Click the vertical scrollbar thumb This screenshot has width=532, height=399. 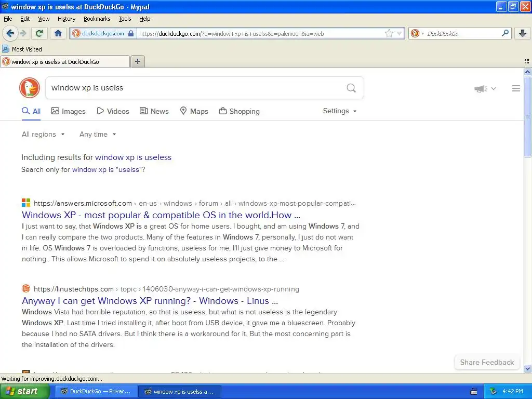pos(527,116)
